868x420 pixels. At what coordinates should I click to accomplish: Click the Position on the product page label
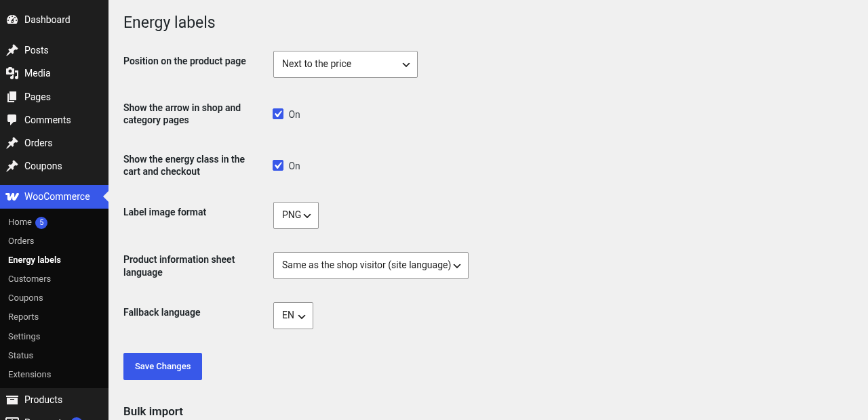coord(184,61)
